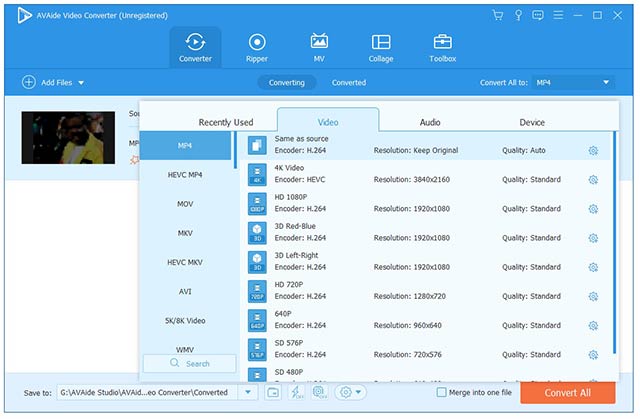
Task: Click the 4K Video preset icon
Action: click(x=257, y=174)
